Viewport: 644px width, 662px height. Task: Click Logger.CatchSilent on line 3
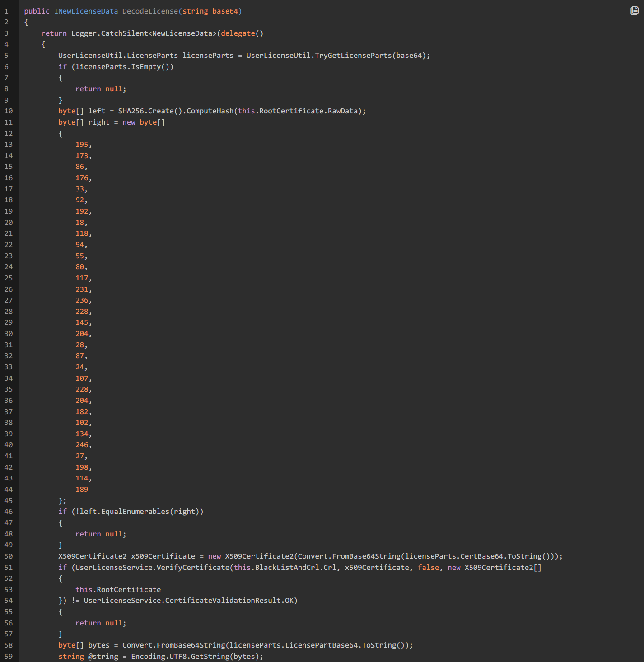(x=109, y=33)
